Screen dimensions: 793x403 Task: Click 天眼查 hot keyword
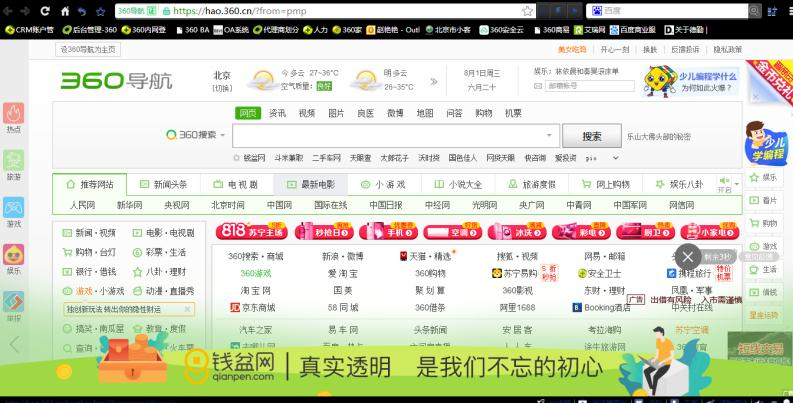(360, 158)
